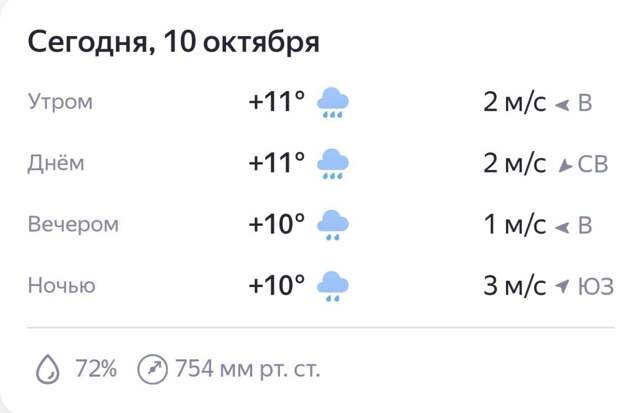
Task: Select the 'Ночью' row label
Action: pos(62,286)
